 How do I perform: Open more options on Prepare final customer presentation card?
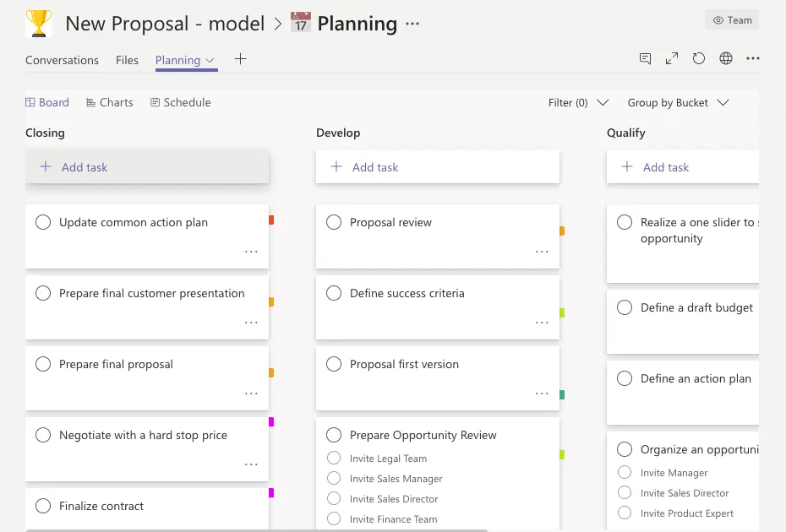251,323
